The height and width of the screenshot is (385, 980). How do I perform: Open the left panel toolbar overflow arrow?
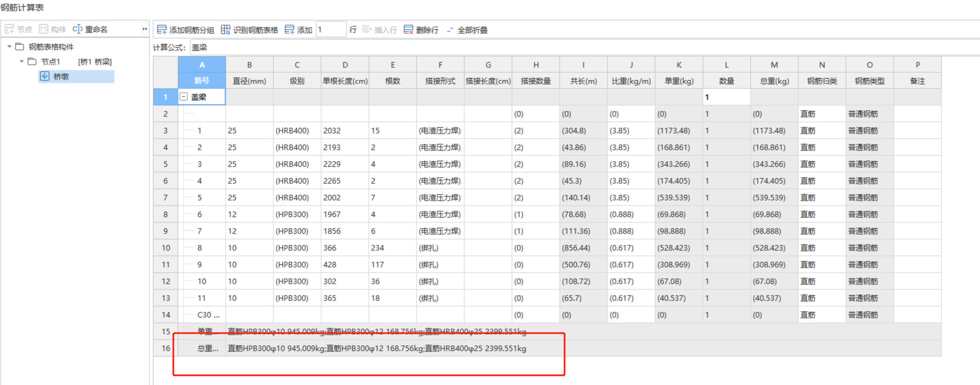[x=145, y=29]
